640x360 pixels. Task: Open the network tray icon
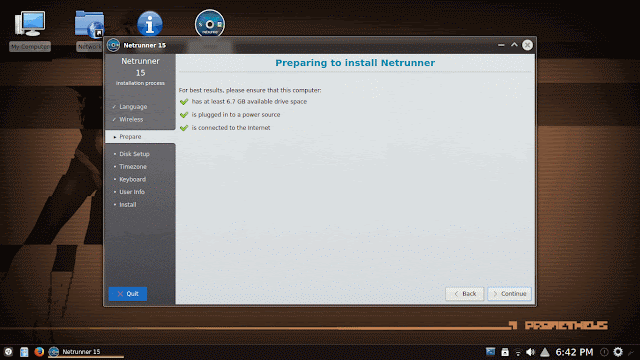[x=518, y=352]
